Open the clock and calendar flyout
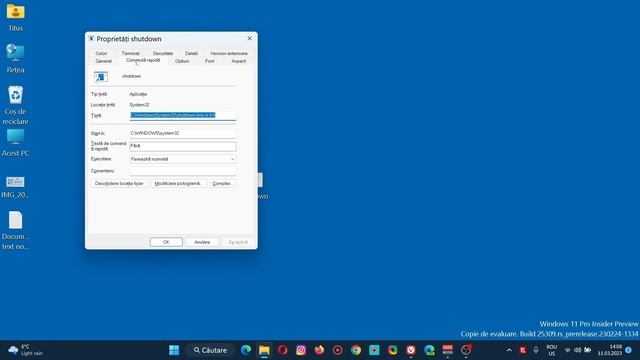This screenshot has width=640, height=360. (610, 350)
